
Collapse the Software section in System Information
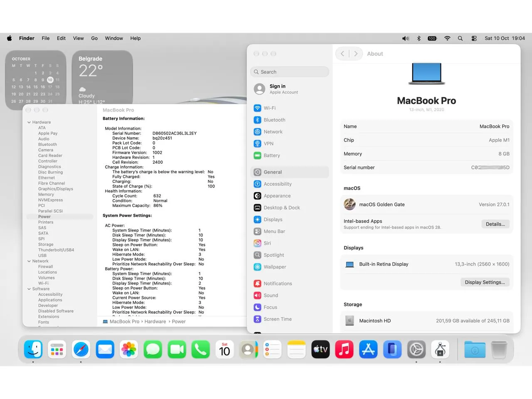(x=29, y=289)
